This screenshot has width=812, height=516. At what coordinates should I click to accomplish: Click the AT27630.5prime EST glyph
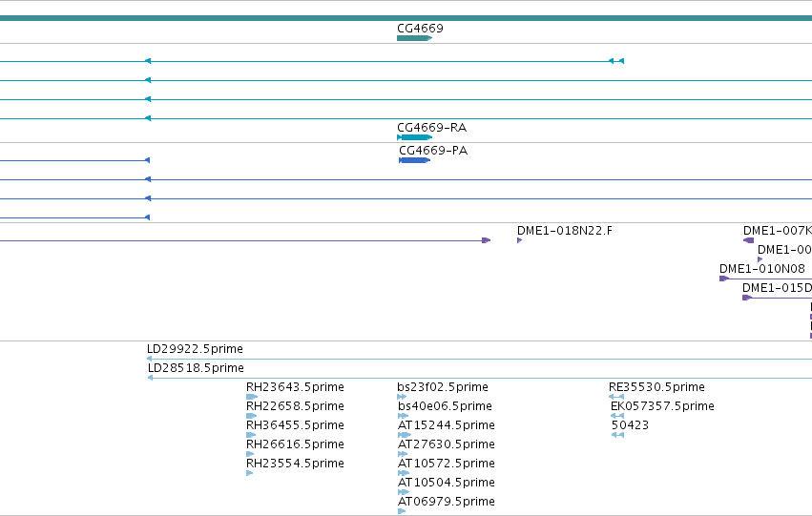pyautogui.click(x=403, y=454)
